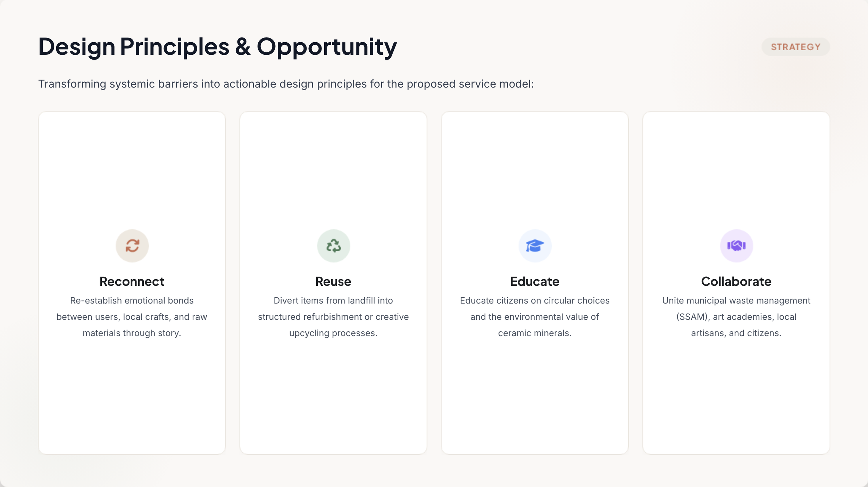Image resolution: width=868 pixels, height=487 pixels.
Task: Select the Educate description about ceramic minerals
Action: tap(535, 317)
